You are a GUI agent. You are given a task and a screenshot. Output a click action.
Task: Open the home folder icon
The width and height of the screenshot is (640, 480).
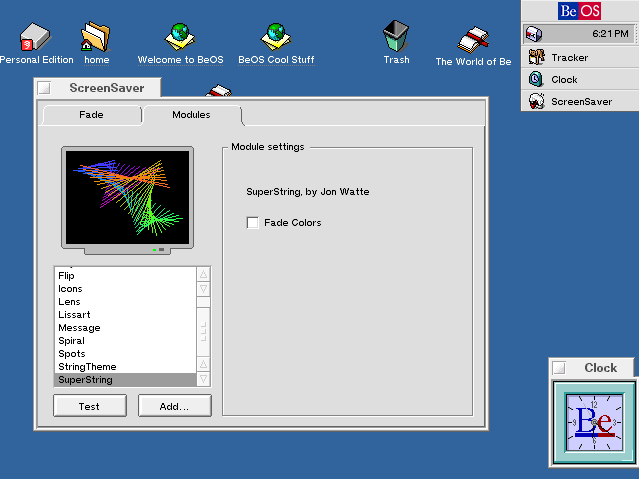(96, 37)
